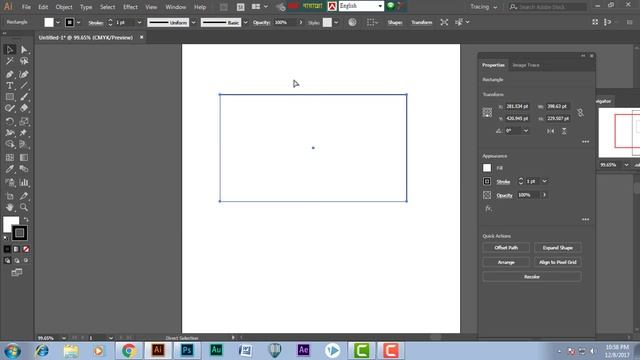The height and width of the screenshot is (360, 640).
Task: Switch to the Properties tab
Action: 493,65
